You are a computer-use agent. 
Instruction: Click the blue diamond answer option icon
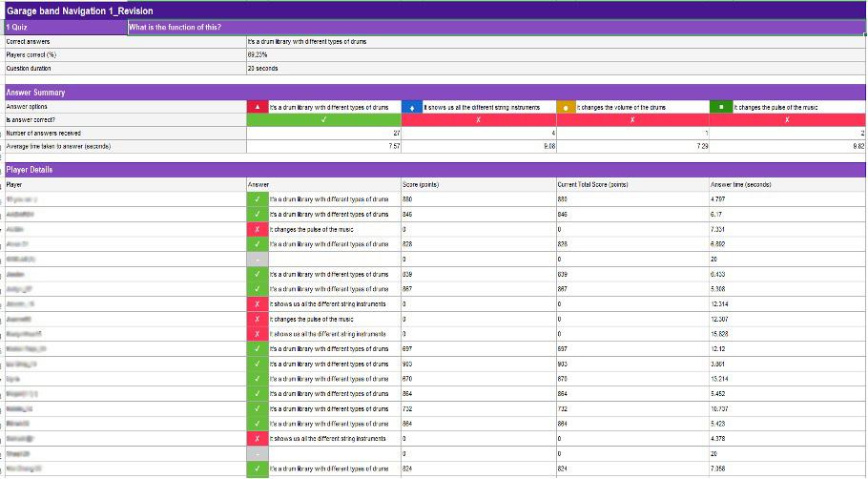tap(412, 107)
